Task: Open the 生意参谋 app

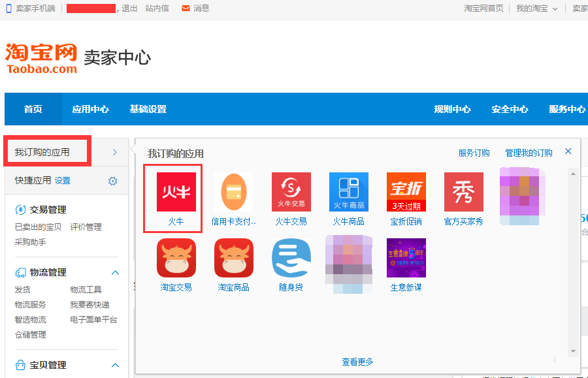Action: click(x=406, y=259)
